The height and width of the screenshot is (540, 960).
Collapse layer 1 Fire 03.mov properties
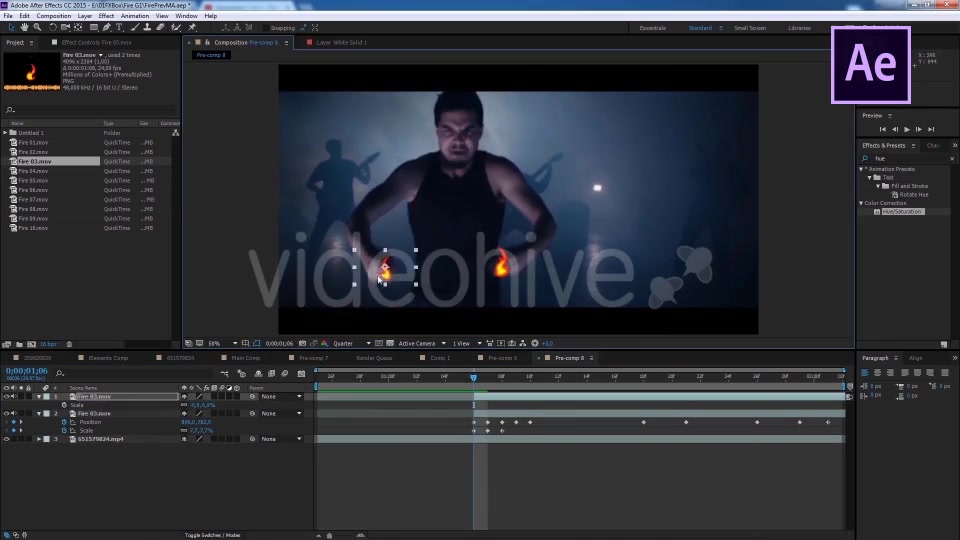coord(39,397)
